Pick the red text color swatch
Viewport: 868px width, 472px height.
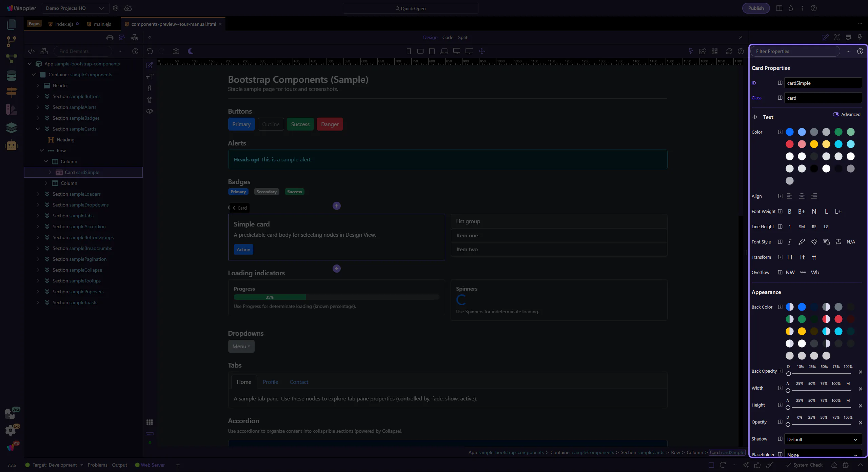[790, 144]
